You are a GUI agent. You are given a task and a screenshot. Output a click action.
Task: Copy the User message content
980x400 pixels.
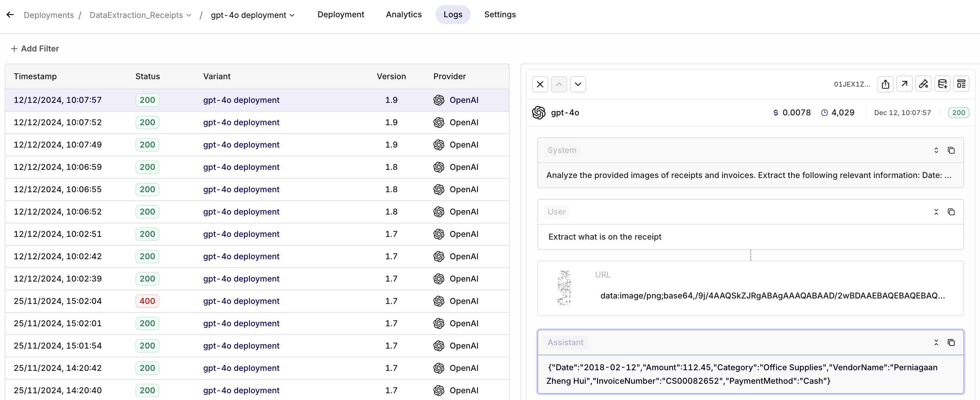[951, 212]
